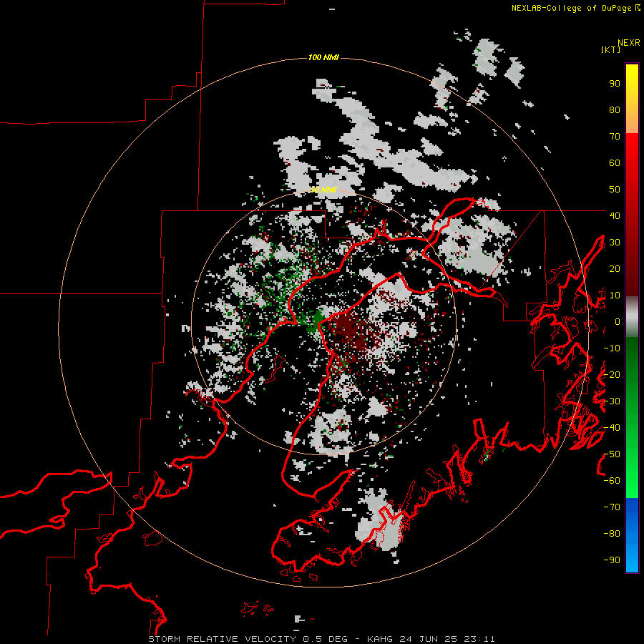Click the NEXR label above the color scale

629,43
